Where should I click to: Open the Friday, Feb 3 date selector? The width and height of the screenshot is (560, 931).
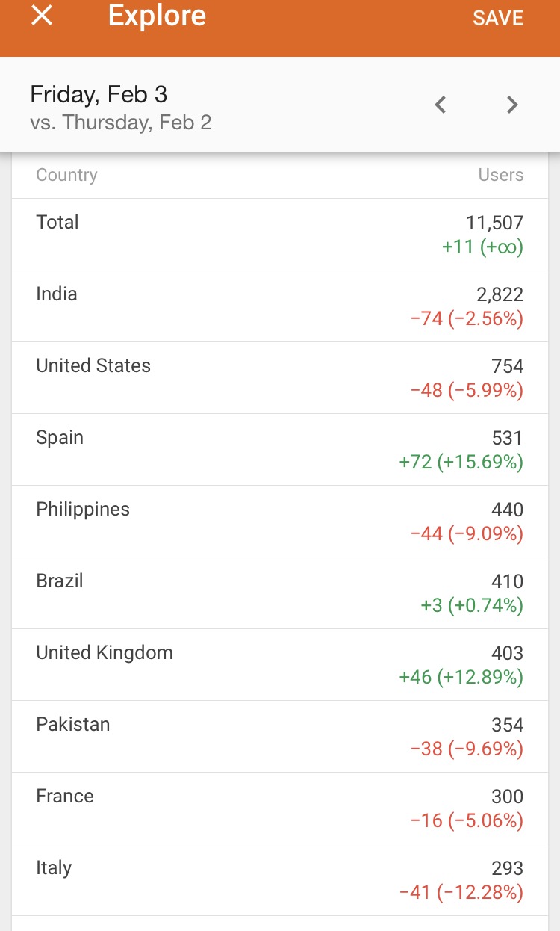(x=99, y=94)
